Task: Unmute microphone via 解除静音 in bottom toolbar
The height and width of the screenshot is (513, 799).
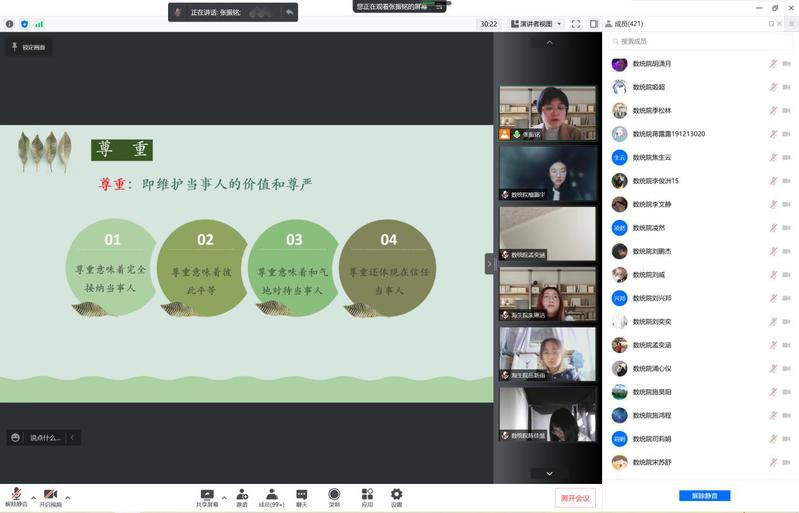Action: pos(16,497)
